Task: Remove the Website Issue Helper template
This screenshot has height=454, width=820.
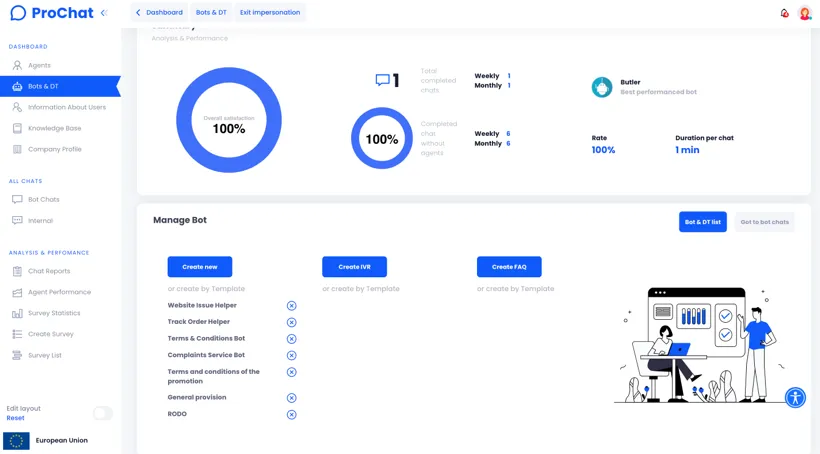Action: [x=291, y=306]
